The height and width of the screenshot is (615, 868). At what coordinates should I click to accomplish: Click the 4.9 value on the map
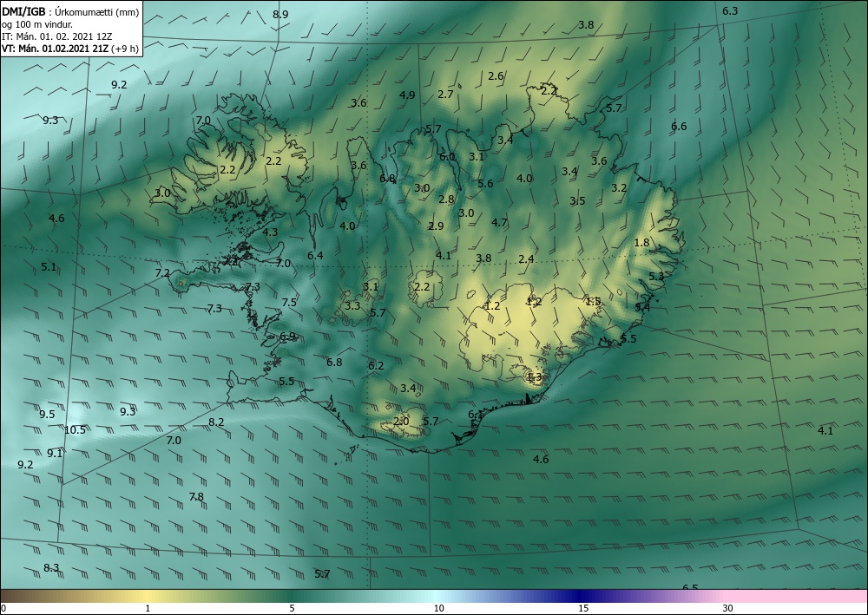(x=407, y=95)
